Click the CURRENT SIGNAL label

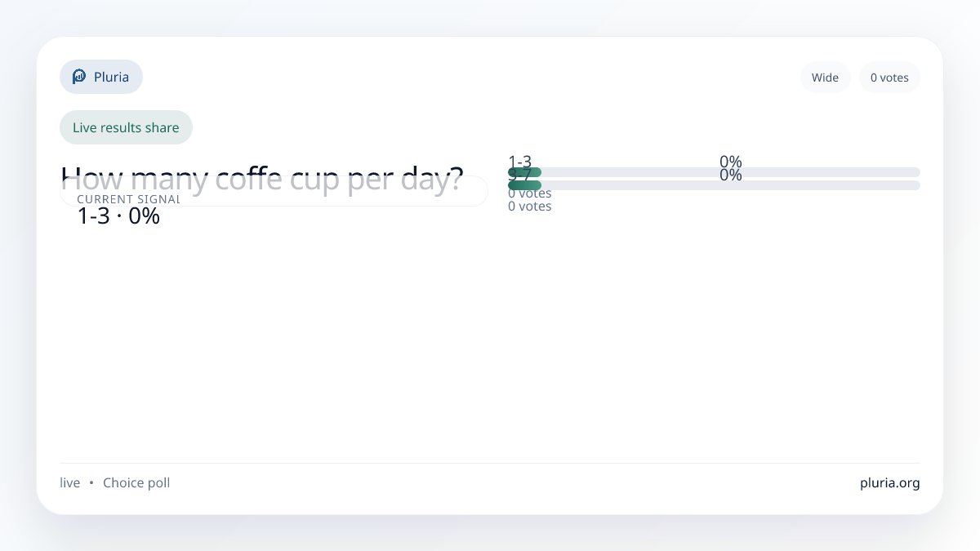[x=128, y=198]
